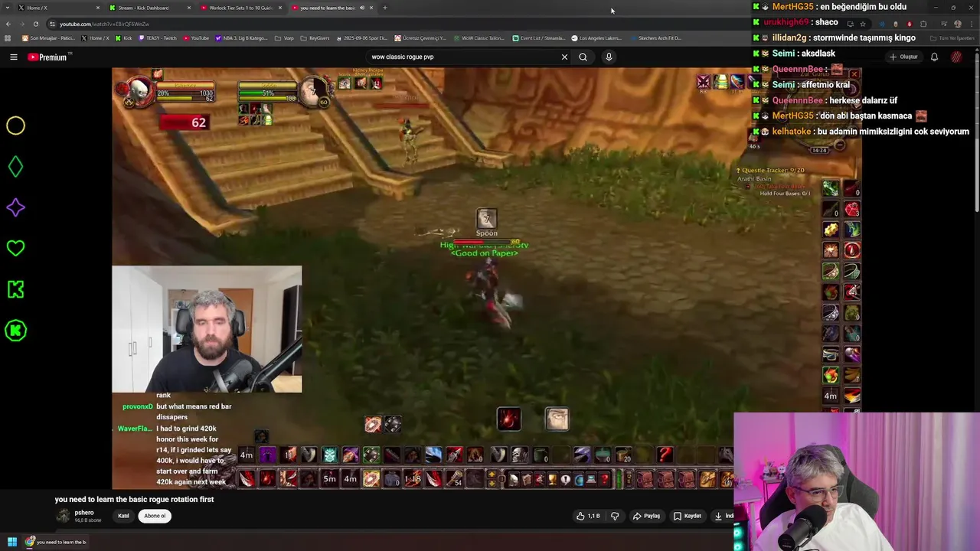Mute the playing tab's speaker icon

(x=362, y=8)
